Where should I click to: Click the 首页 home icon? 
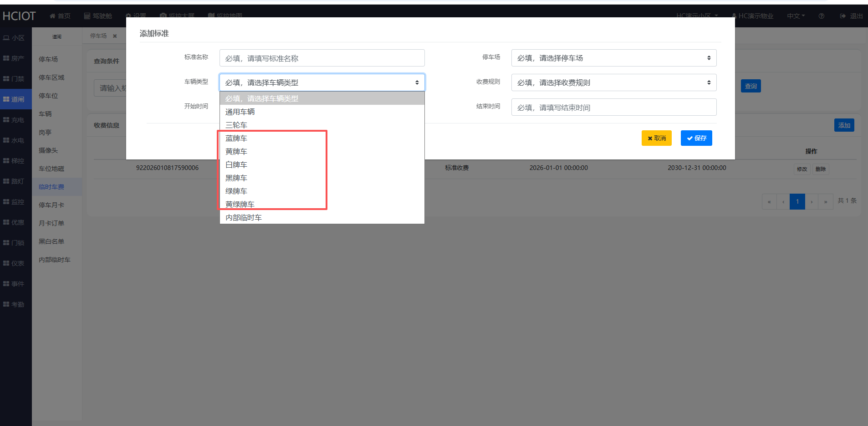click(52, 16)
